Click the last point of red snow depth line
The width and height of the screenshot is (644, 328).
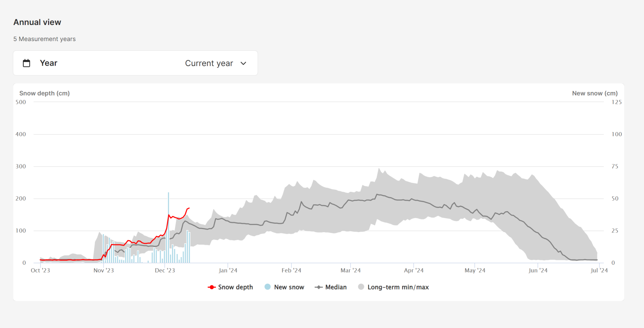click(x=189, y=208)
